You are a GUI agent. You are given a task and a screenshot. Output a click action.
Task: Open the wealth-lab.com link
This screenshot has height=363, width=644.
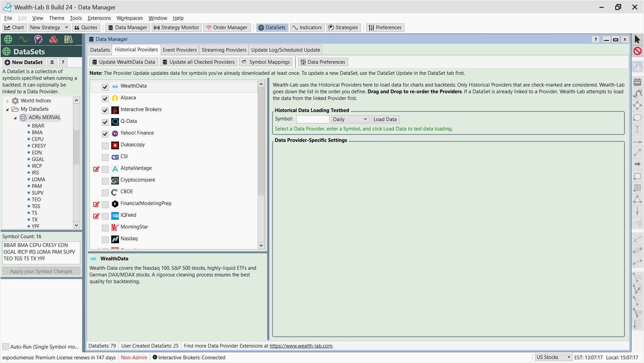pos(301,346)
